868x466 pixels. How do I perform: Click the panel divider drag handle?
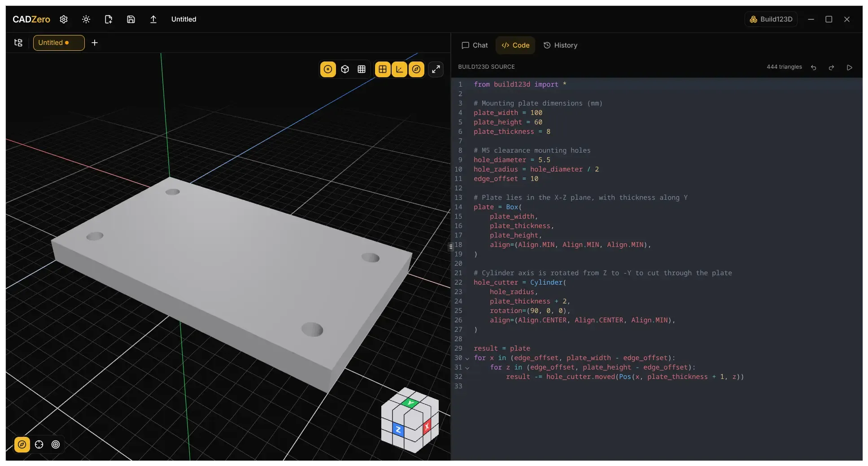click(451, 246)
